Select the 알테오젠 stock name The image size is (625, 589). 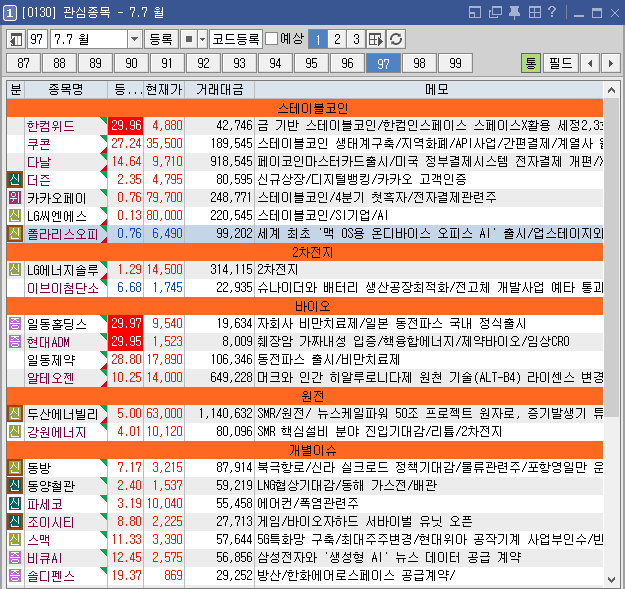click(x=51, y=378)
